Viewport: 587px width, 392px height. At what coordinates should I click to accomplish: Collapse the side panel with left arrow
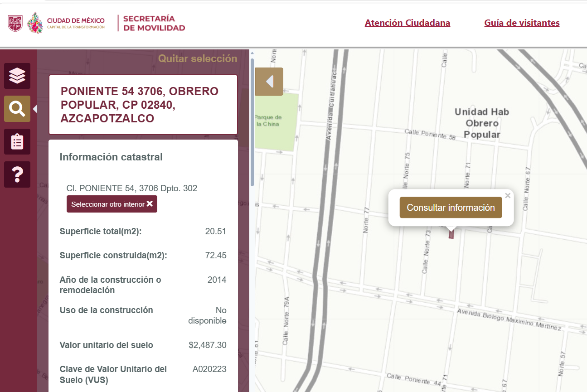click(x=269, y=82)
